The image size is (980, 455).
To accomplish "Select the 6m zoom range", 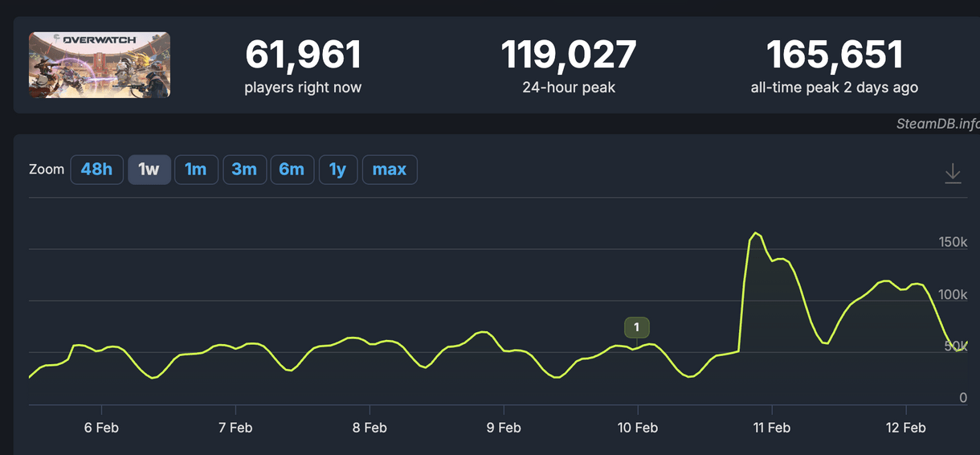I will tap(292, 170).
